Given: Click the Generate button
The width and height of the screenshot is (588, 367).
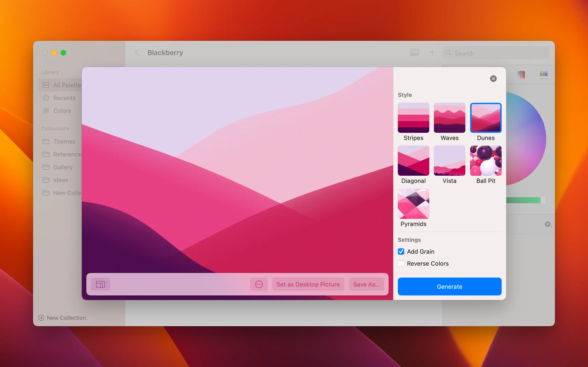Looking at the screenshot, I should [x=449, y=286].
